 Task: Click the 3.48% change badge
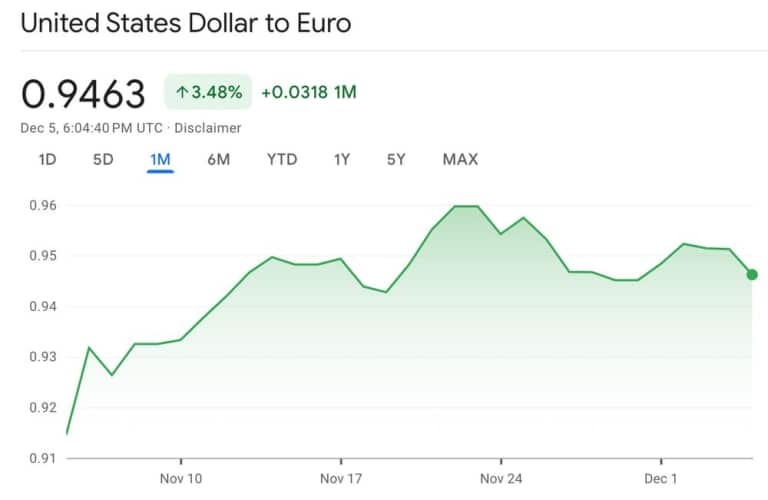click(x=208, y=93)
